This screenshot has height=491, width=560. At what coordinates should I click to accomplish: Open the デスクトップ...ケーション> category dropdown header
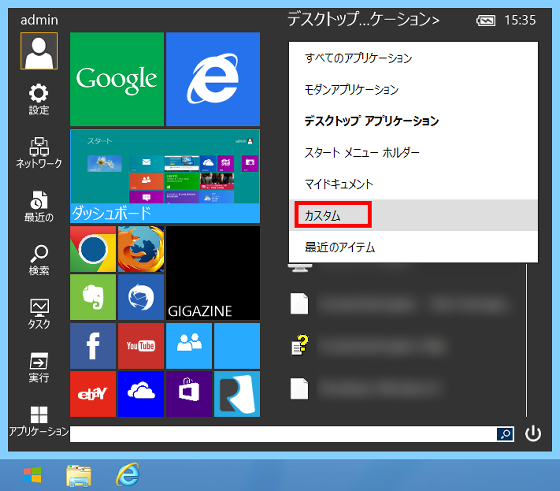(x=363, y=19)
